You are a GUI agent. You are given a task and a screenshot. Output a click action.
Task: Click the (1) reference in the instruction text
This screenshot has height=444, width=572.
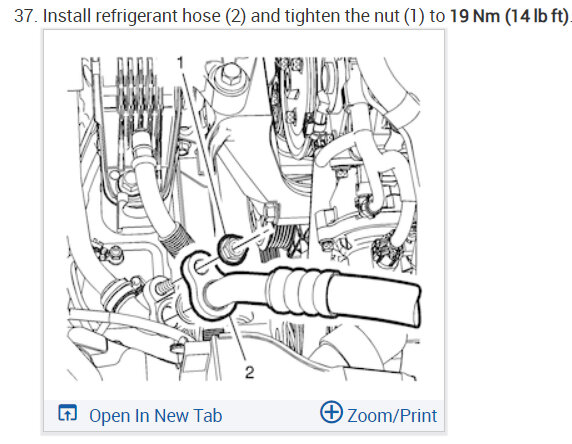pyautogui.click(x=414, y=16)
